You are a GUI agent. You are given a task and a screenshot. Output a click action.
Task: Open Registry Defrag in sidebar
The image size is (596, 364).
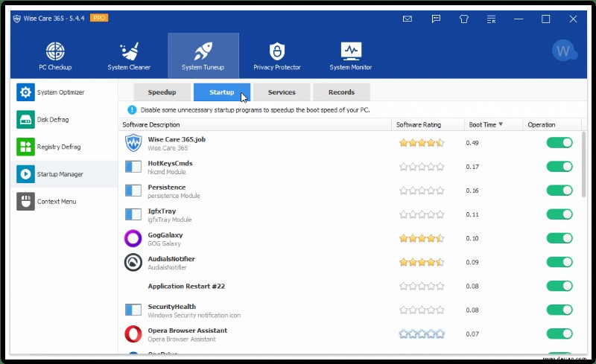click(x=64, y=147)
